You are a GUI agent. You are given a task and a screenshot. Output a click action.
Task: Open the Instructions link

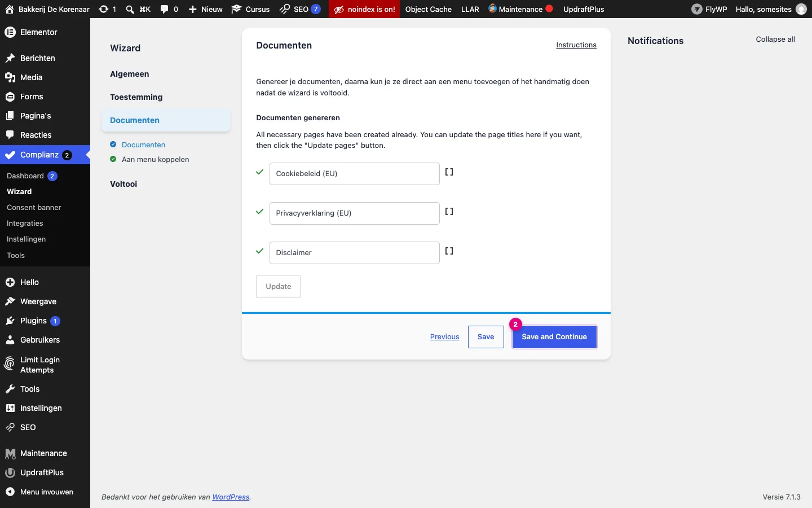pyautogui.click(x=576, y=45)
